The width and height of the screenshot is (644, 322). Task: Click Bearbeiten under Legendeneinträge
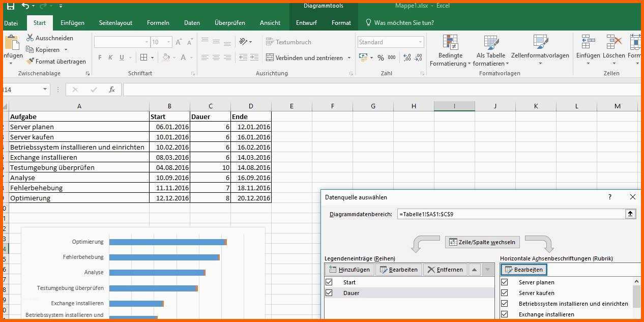point(398,270)
